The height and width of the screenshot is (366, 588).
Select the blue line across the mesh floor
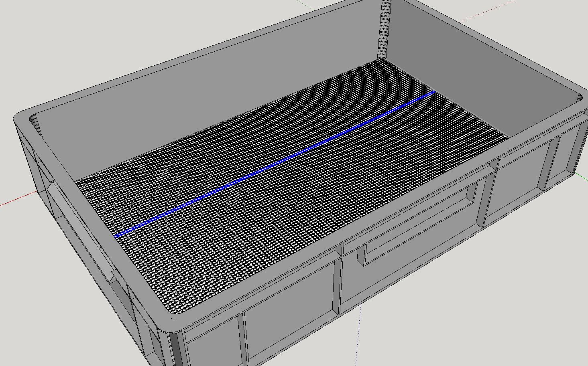(x=275, y=164)
